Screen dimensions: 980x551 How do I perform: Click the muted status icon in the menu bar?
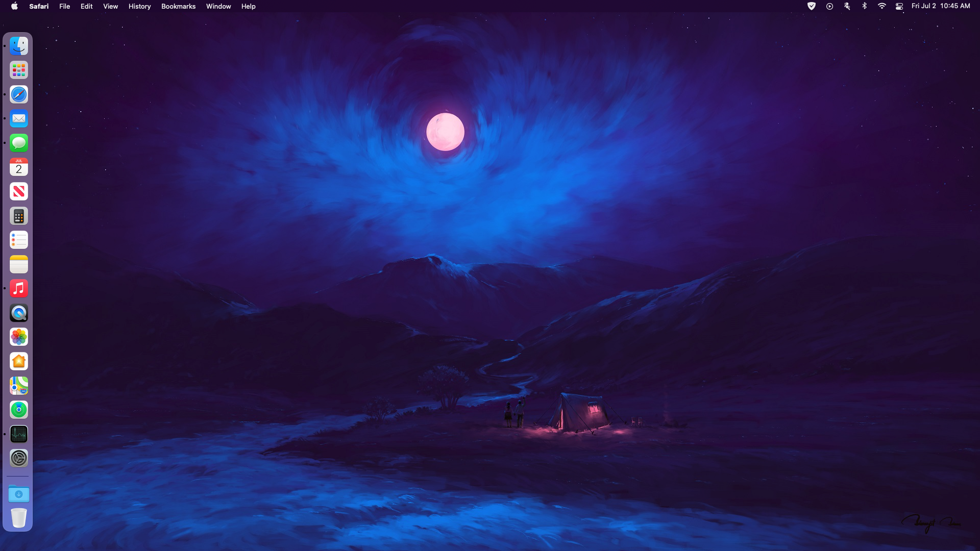847,6
